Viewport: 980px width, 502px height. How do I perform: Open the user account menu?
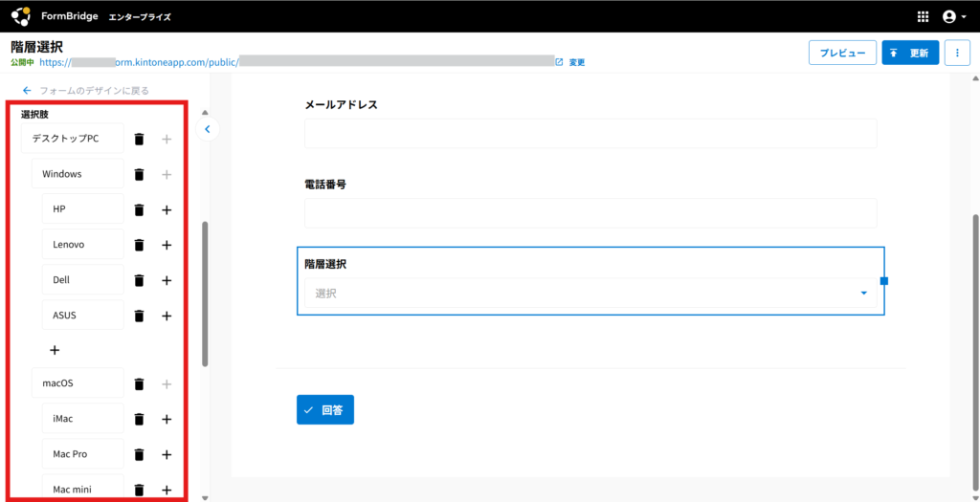click(x=954, y=17)
